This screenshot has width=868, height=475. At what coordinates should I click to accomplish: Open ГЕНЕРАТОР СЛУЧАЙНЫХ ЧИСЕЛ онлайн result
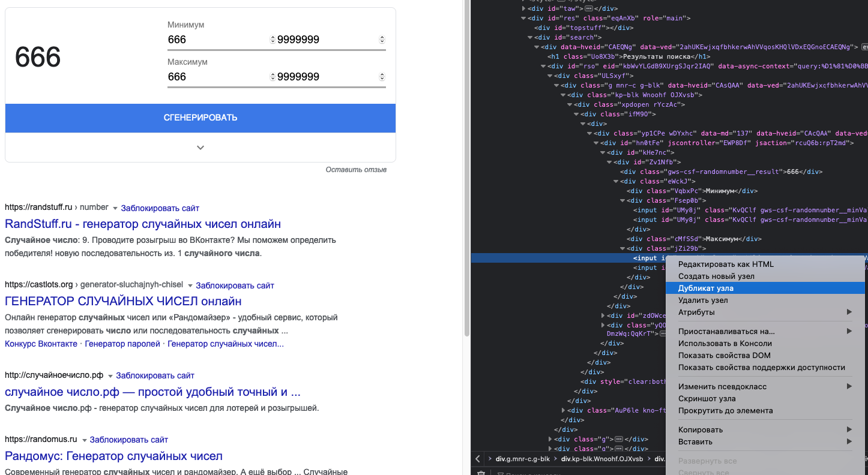coord(123,301)
